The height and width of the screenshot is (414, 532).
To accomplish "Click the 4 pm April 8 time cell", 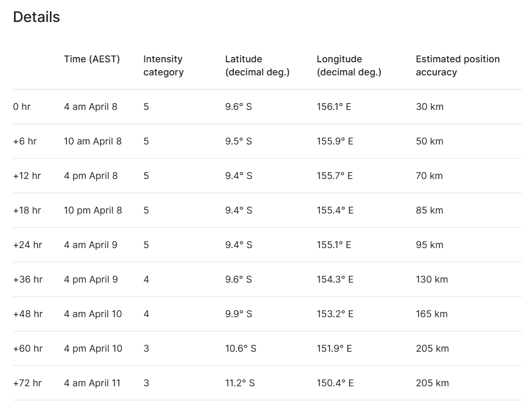I will 91,176.
